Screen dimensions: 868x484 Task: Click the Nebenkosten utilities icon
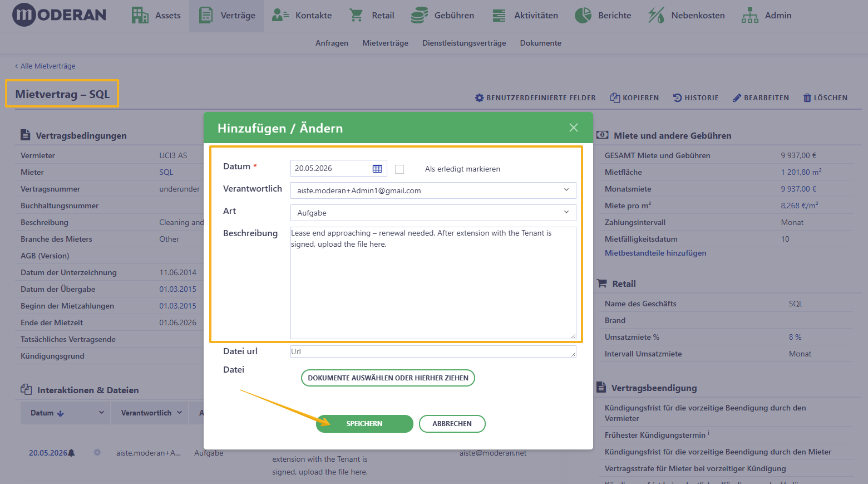(x=656, y=15)
